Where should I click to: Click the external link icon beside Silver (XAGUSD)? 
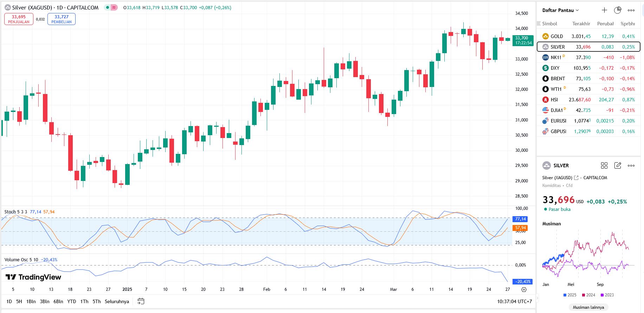(x=576, y=178)
